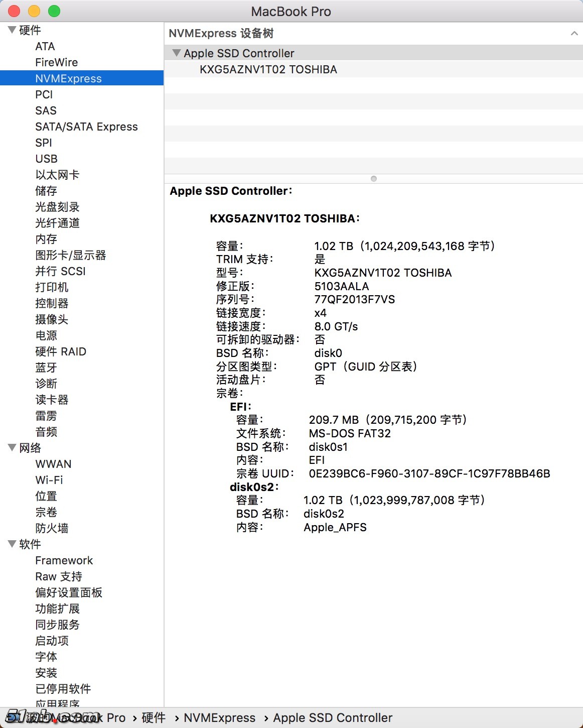Select 字体 under 软件

pos(46,656)
